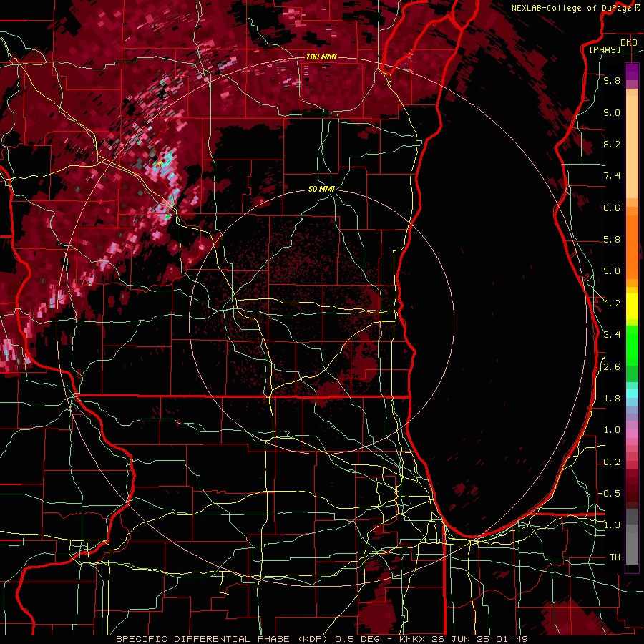Pick the purple band at the legend top
Image resolution: width=644 pixels, height=644 pixels.
[x=632, y=72]
